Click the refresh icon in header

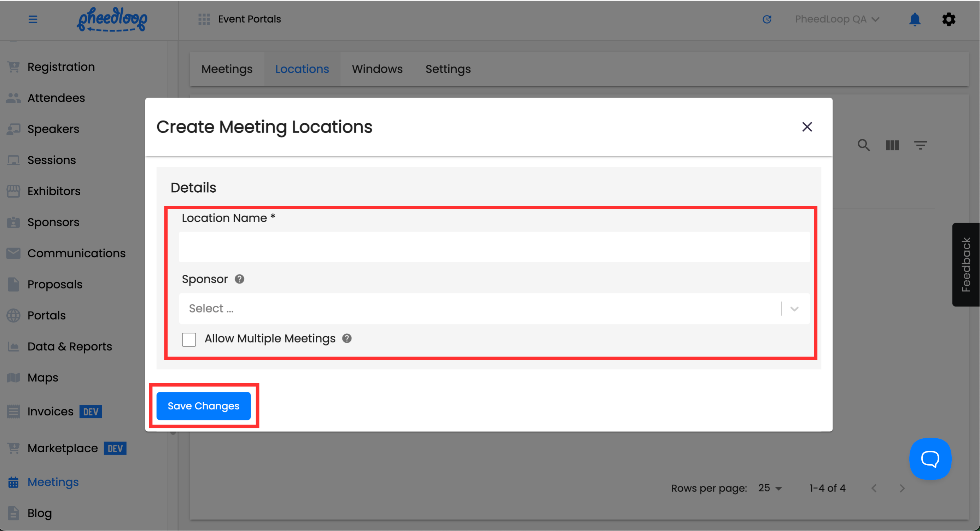[x=766, y=19]
